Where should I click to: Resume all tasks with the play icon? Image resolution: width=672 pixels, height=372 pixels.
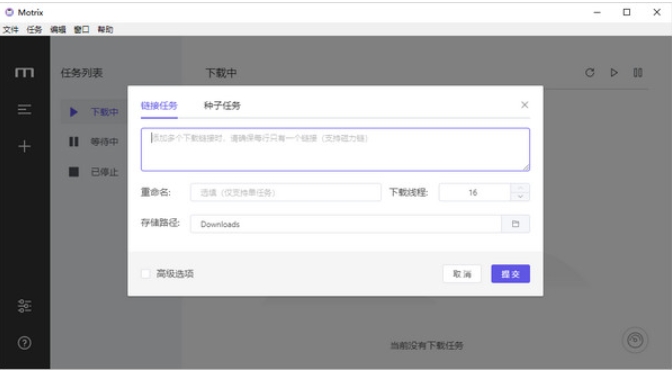[614, 72]
